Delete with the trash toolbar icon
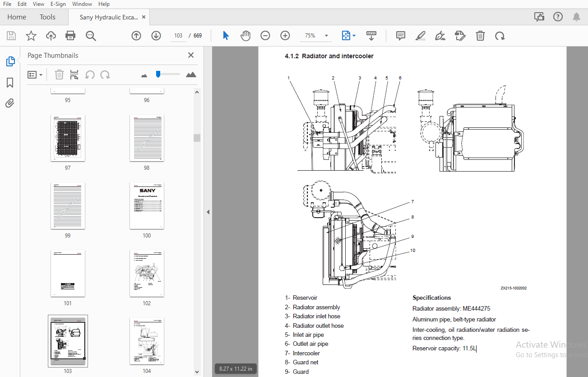Viewport: 588px width, 377px height. point(481,36)
